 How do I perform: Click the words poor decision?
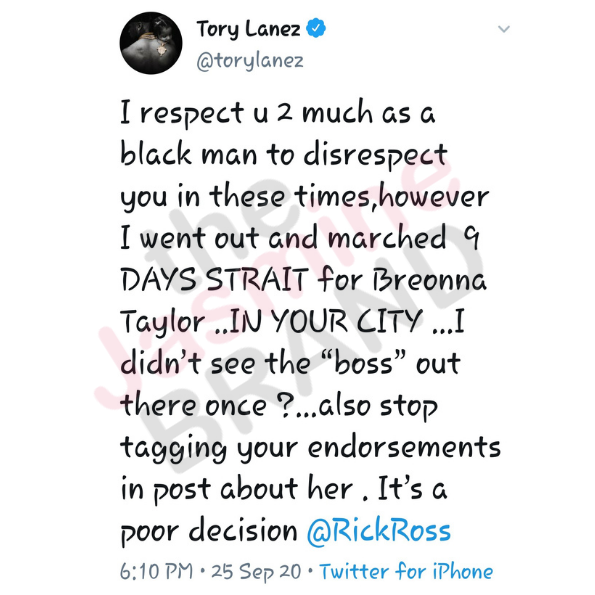click(x=209, y=531)
